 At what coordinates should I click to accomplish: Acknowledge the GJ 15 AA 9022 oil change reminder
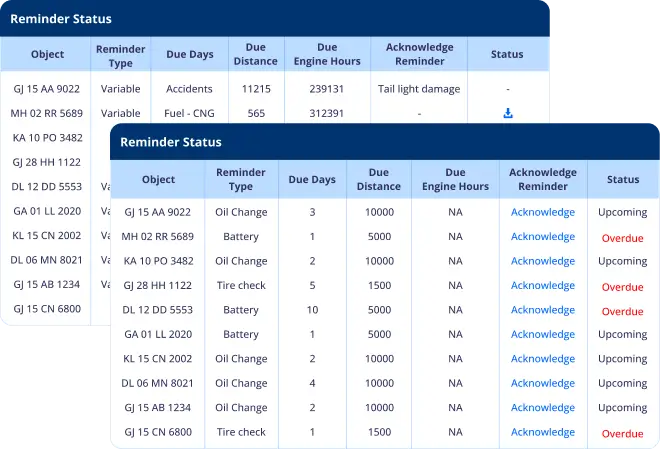point(543,212)
